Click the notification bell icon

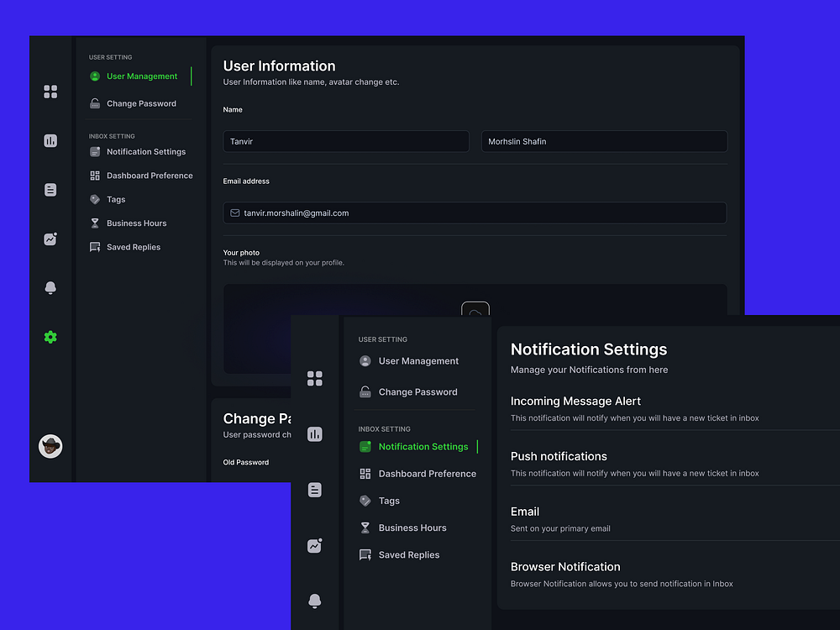click(50, 287)
